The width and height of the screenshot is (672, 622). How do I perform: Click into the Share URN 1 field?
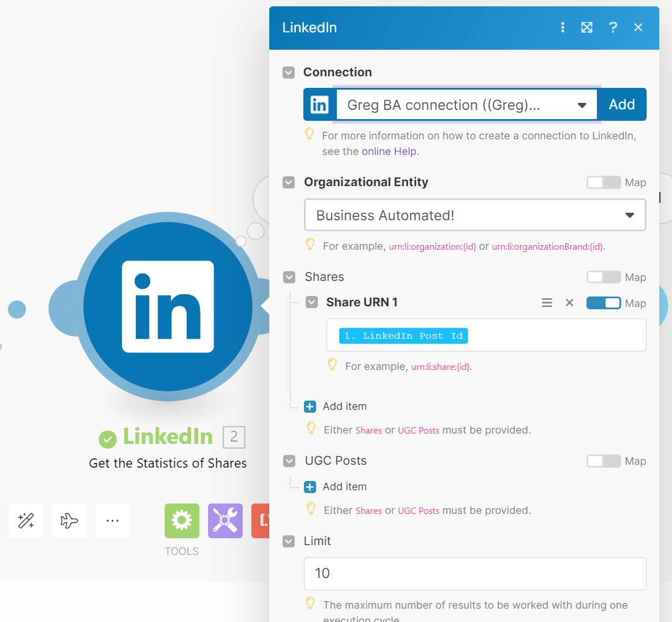[x=486, y=335]
